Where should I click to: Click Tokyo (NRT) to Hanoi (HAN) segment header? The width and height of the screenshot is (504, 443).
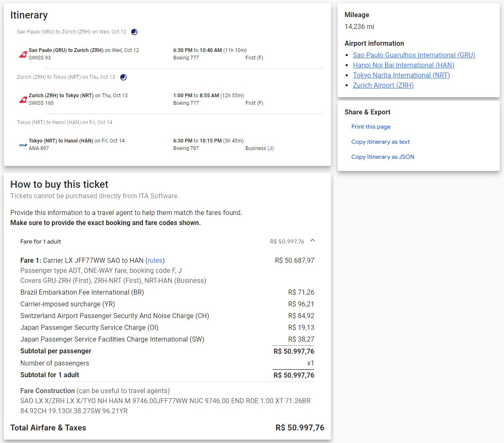click(65, 122)
